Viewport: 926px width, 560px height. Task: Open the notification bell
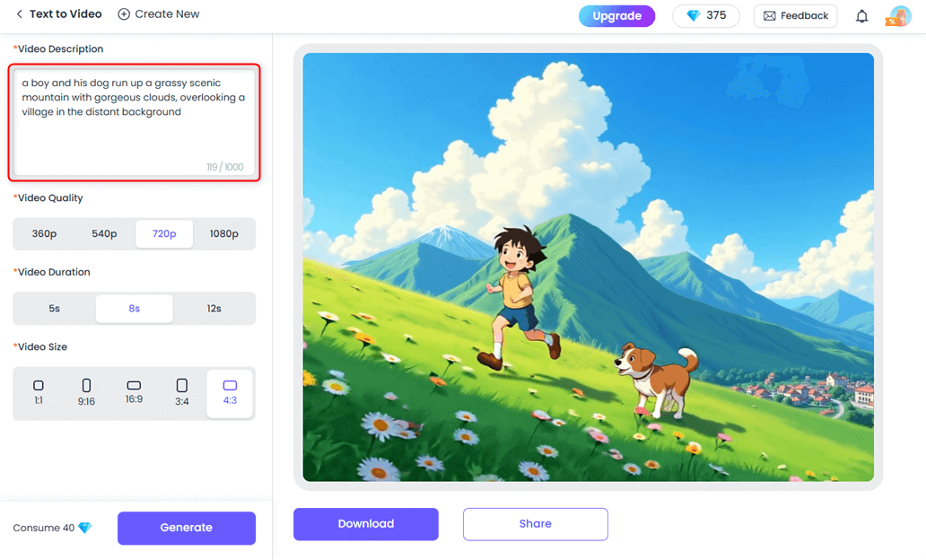click(861, 16)
